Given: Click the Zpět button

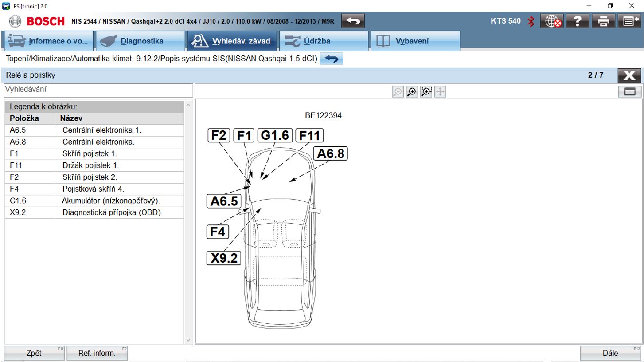Looking at the screenshot, I should click(34, 353).
